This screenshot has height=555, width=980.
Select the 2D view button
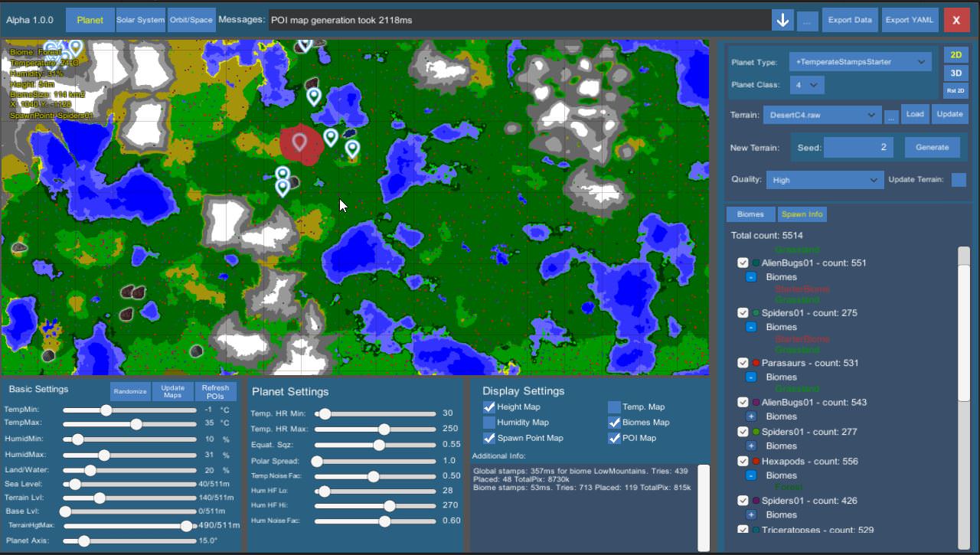coord(955,55)
